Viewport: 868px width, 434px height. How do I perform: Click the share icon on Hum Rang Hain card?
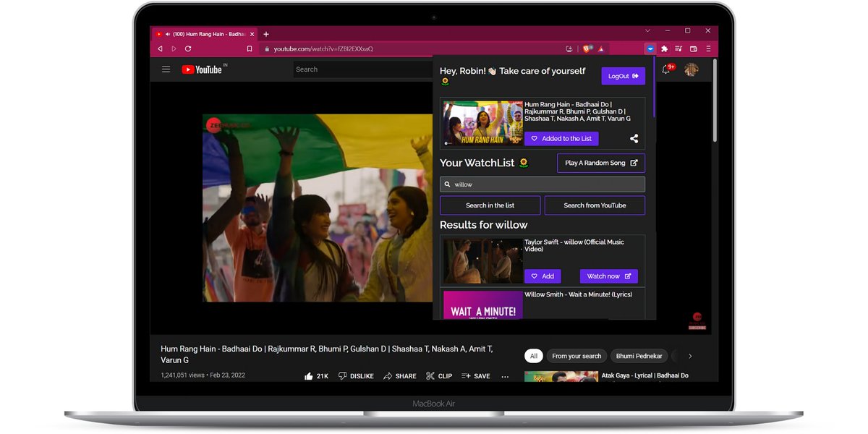coord(634,138)
